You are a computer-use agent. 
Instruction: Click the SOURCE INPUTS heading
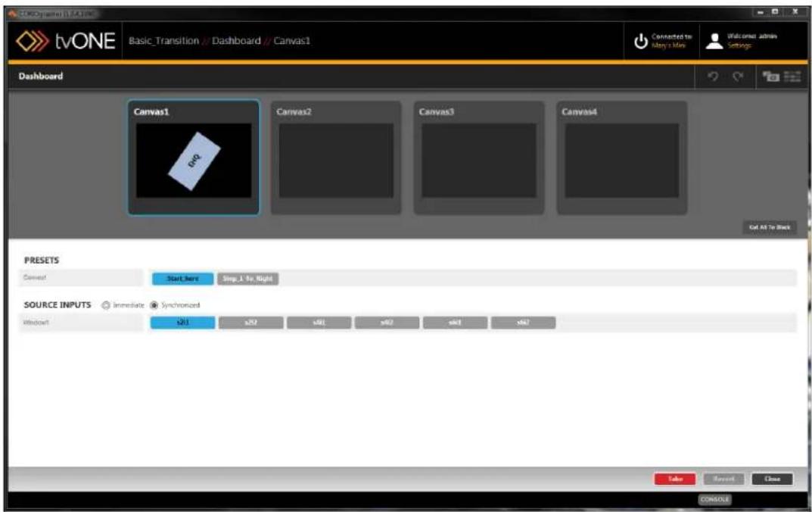coord(58,304)
